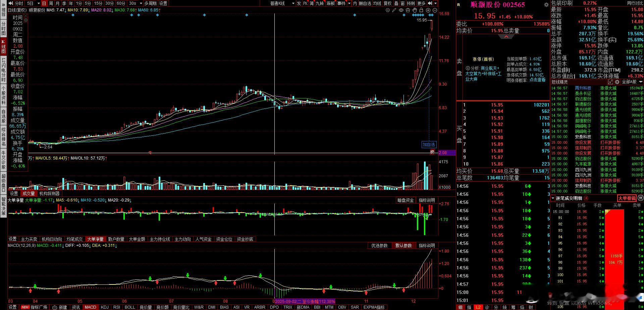644x310 pixels.
Task: Pause the tick-by-tick detail feed
Action: (x=640, y=198)
